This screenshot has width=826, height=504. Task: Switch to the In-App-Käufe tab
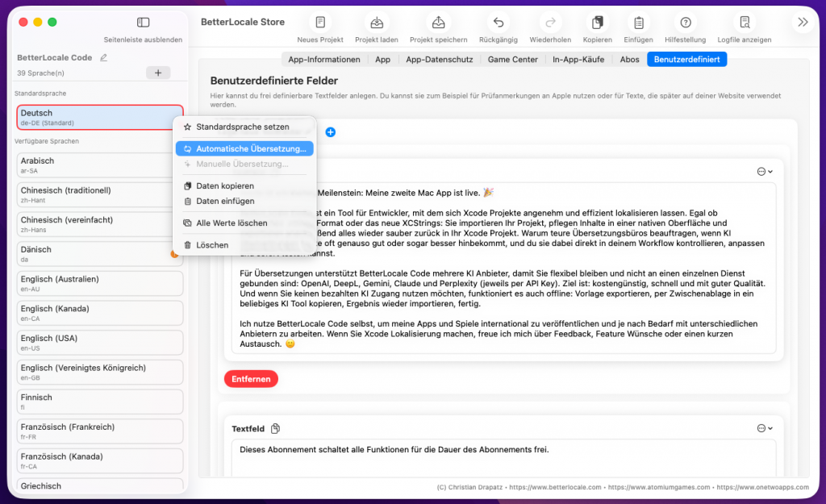pyautogui.click(x=577, y=59)
